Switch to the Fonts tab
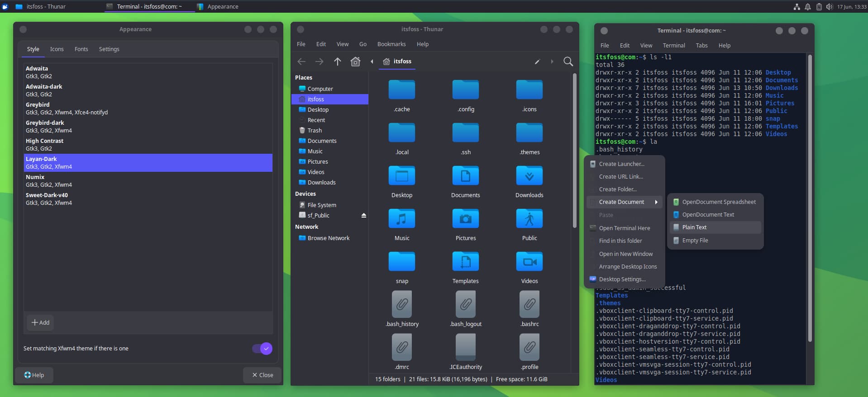 tap(81, 49)
